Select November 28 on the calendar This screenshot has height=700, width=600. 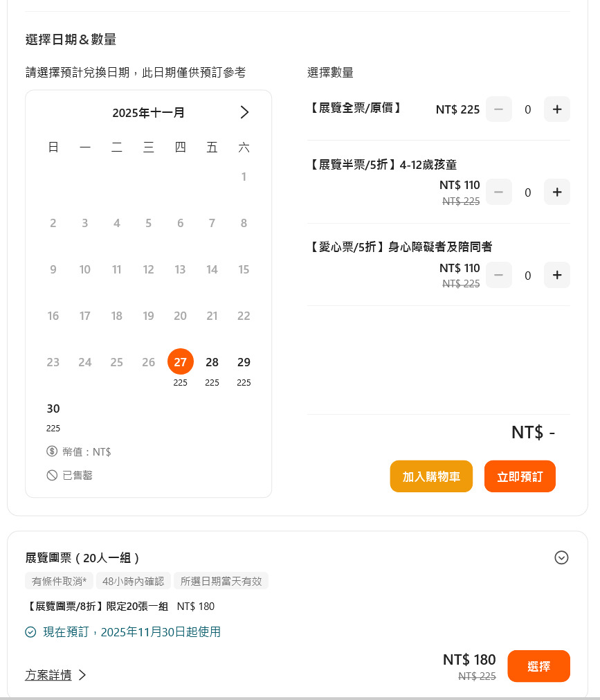[x=212, y=361]
